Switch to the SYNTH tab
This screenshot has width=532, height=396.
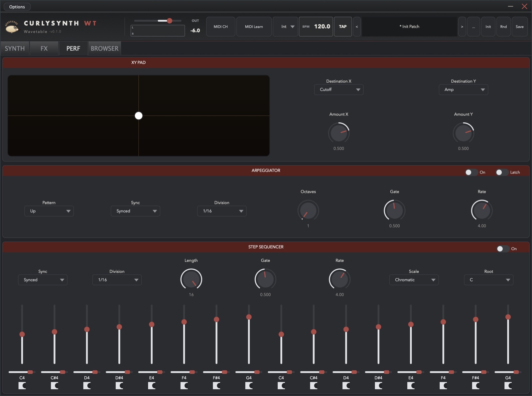point(15,49)
